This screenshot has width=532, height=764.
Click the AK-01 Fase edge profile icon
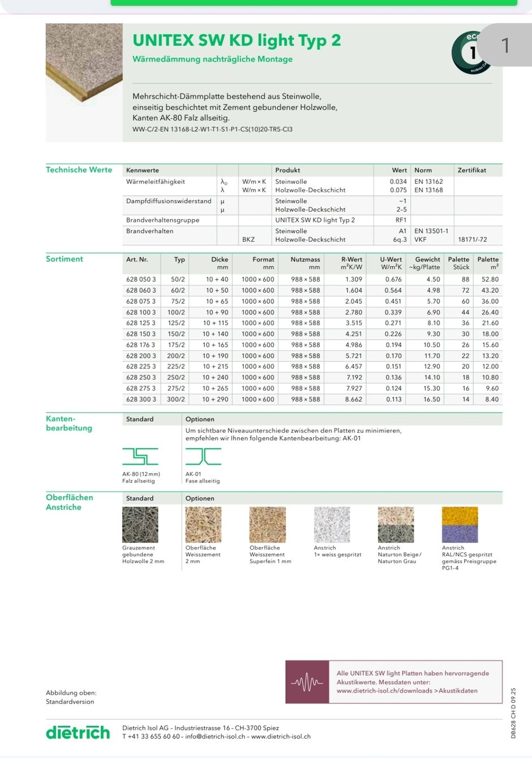pyautogui.click(x=203, y=457)
